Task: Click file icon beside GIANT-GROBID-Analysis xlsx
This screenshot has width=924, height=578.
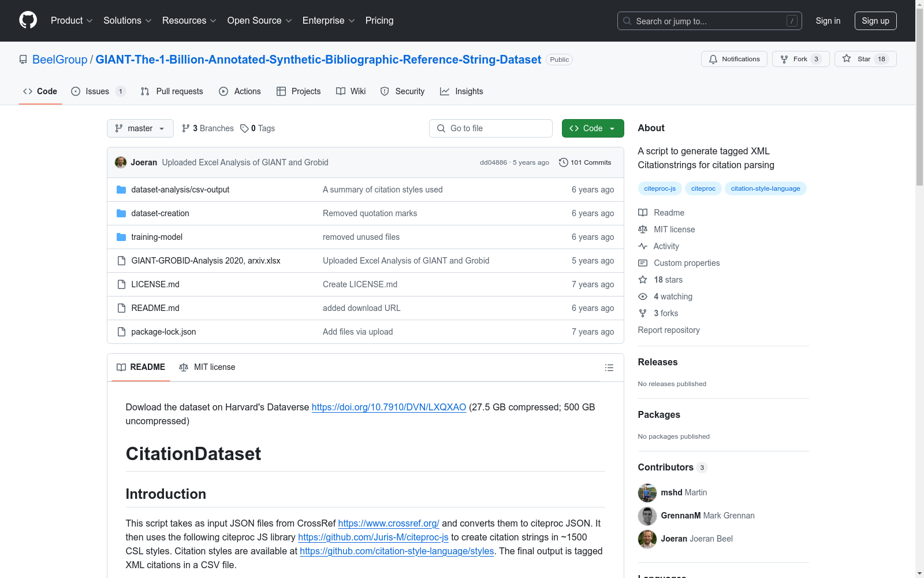Action: click(121, 261)
